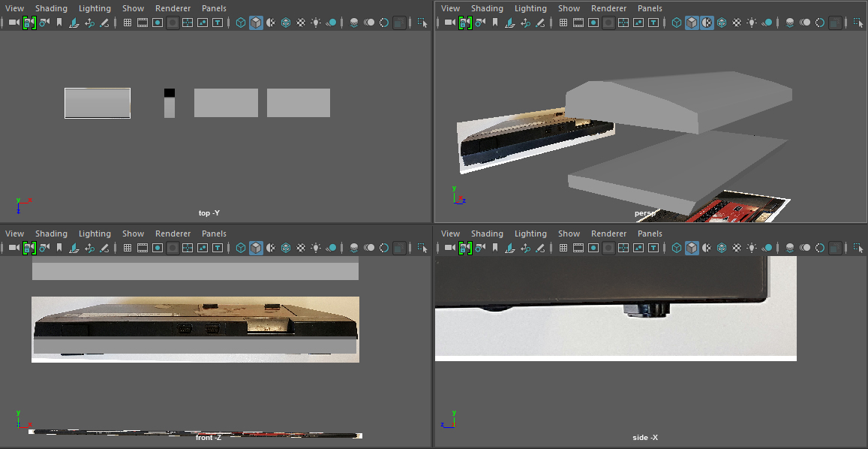Open the Shading menu in the persp viewport
The height and width of the screenshot is (449, 868).
pos(488,8)
